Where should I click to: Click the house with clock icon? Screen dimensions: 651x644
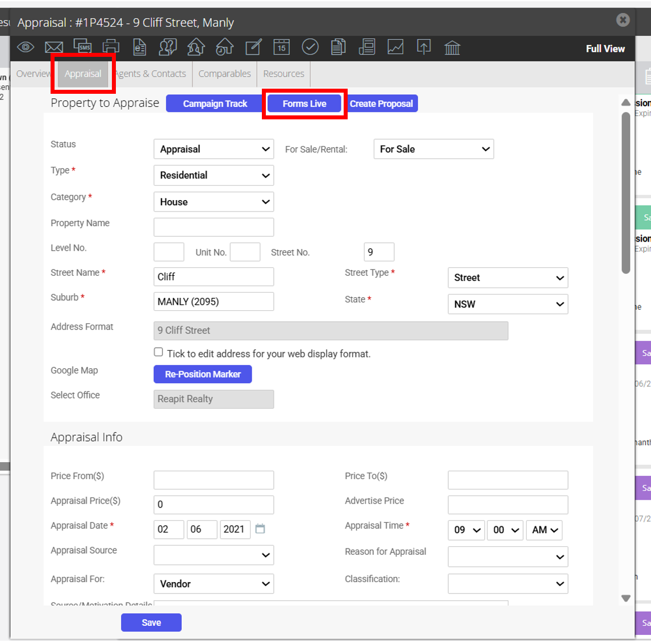click(x=224, y=47)
